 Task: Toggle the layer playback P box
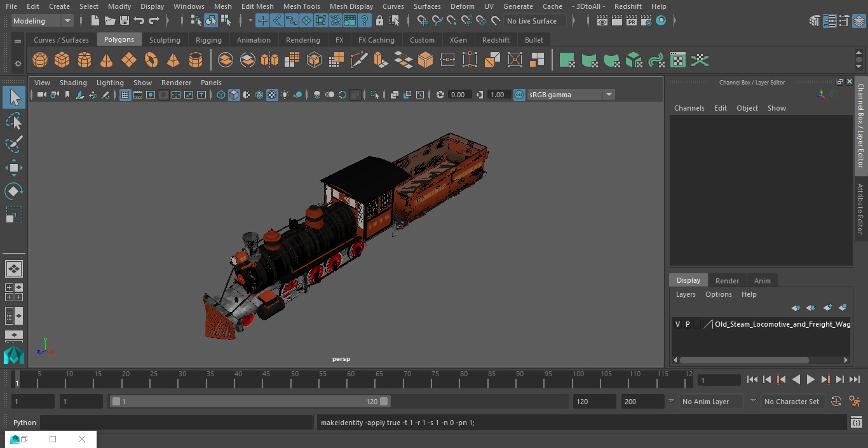688,324
